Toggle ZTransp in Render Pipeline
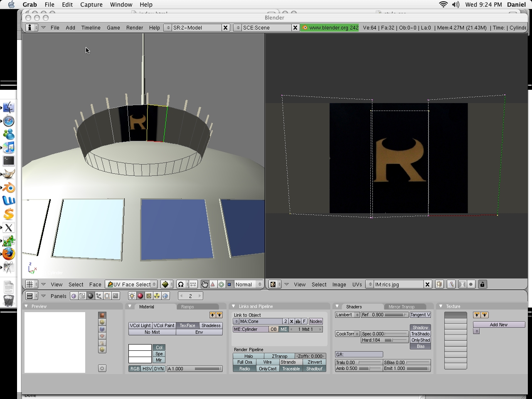 tap(279, 356)
